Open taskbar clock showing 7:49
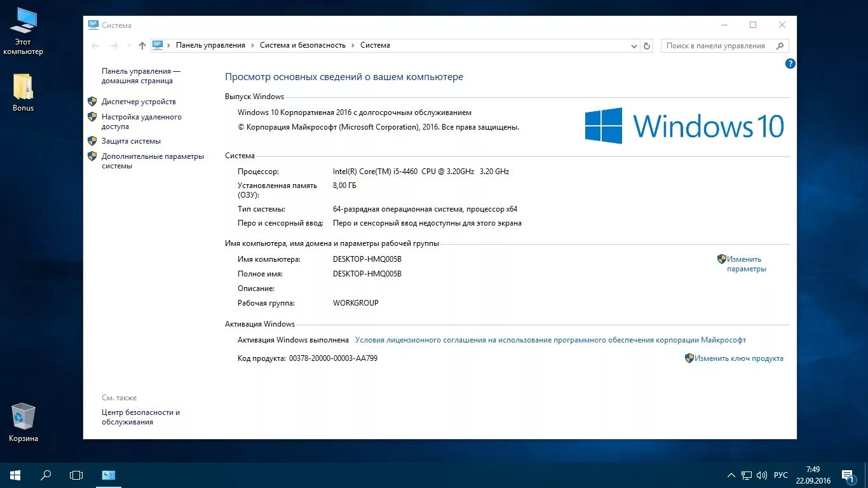 [813, 475]
